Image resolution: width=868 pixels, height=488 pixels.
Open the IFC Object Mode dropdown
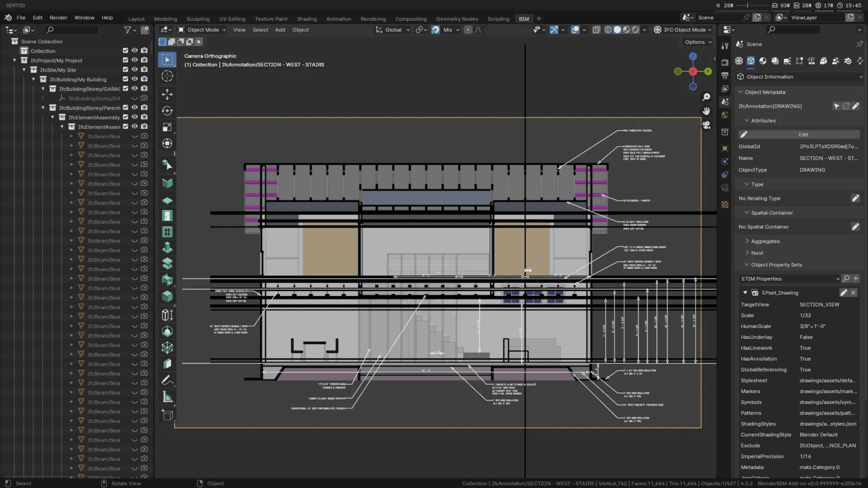pyautogui.click(x=683, y=29)
